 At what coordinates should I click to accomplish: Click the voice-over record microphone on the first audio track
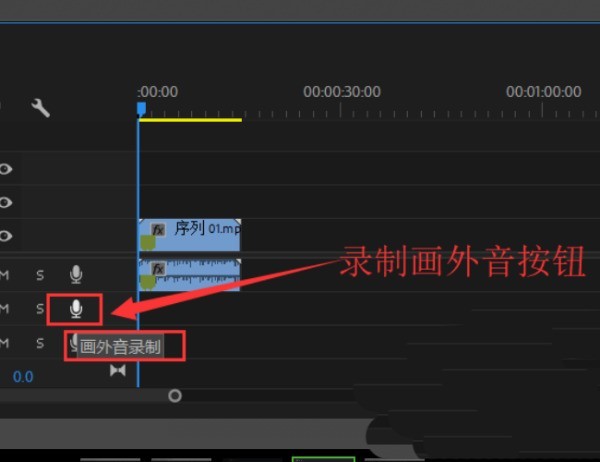76,275
